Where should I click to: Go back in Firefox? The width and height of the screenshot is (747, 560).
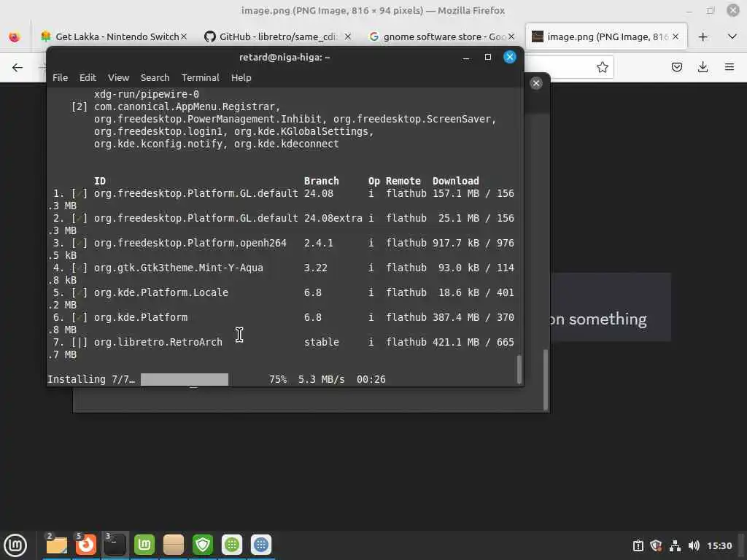coord(18,67)
